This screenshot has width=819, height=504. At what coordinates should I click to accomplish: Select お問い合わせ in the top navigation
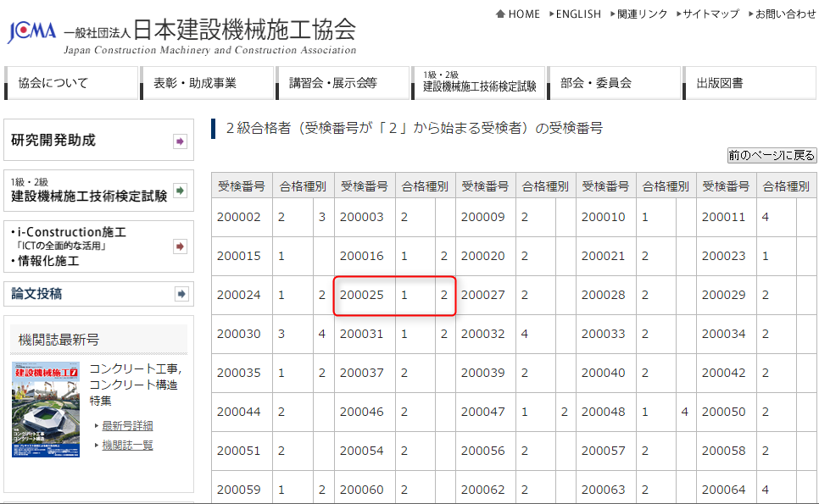(782, 14)
